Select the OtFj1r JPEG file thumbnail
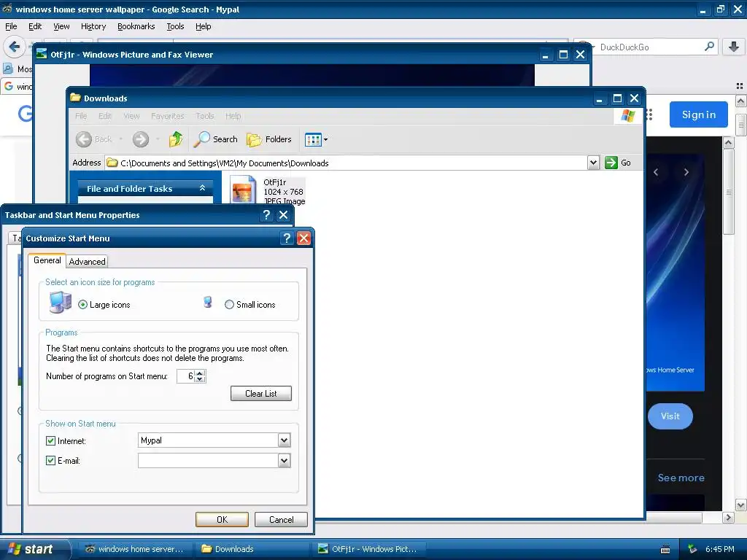Image resolution: width=747 pixels, height=560 pixels. click(x=243, y=190)
